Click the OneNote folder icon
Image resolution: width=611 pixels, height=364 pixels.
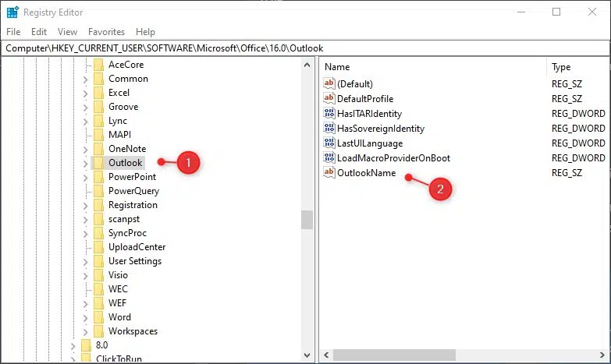point(98,149)
